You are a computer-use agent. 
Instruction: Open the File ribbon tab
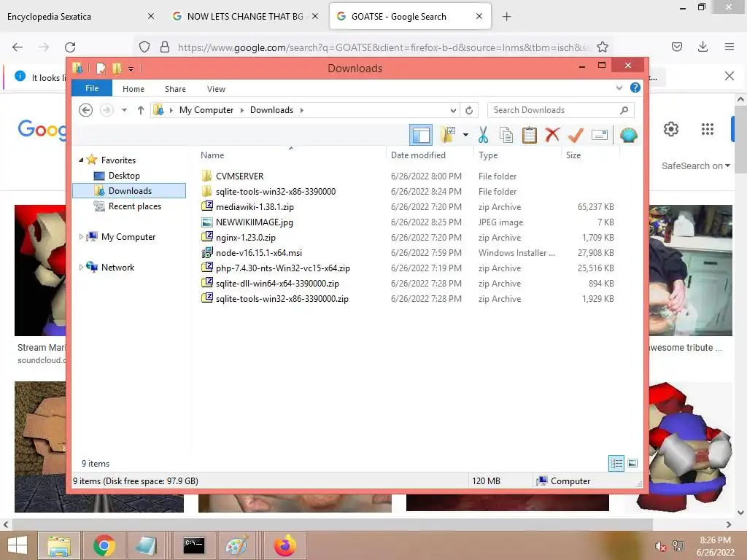point(91,88)
